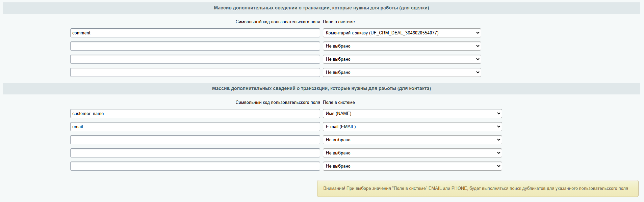The image size is (644, 202).
Task: Click the 'comment' code input field
Action: [195, 33]
